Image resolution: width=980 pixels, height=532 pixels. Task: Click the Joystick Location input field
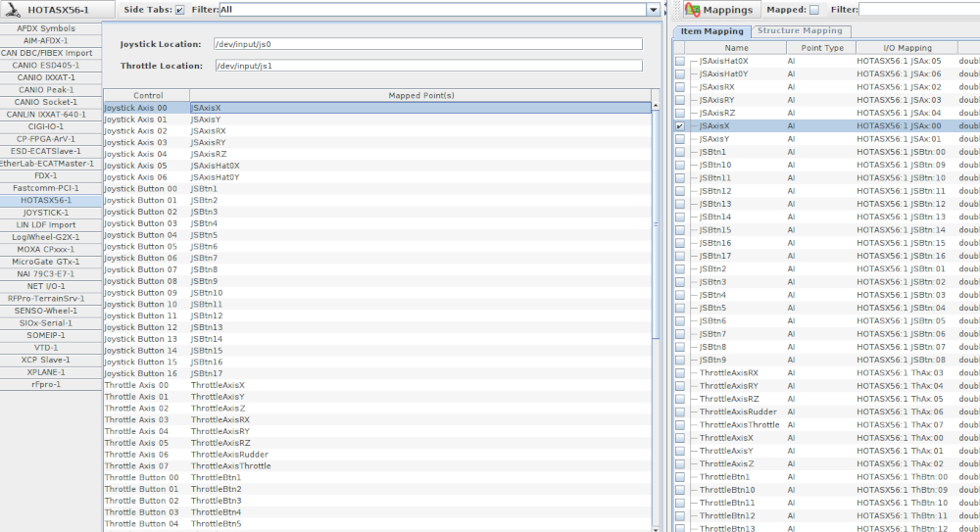tap(428, 44)
